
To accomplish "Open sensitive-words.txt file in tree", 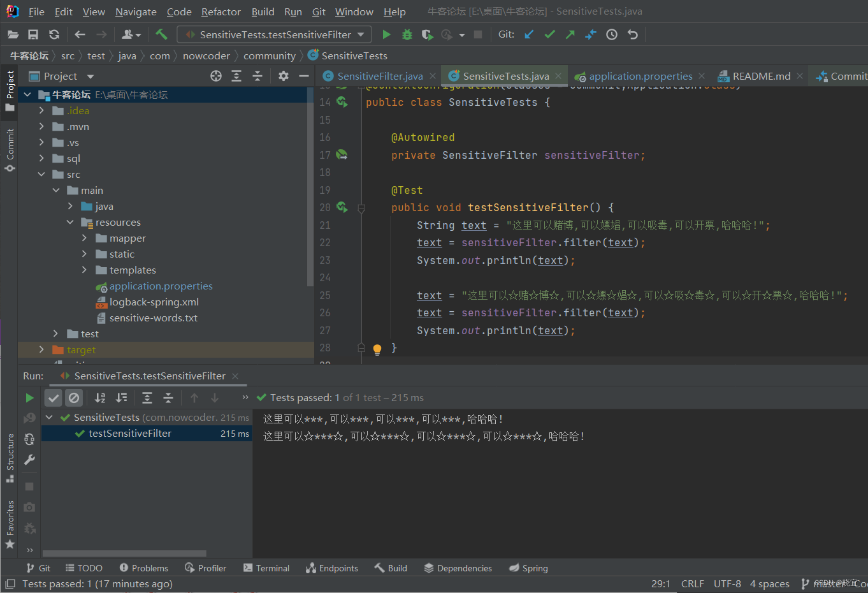I will [x=153, y=318].
